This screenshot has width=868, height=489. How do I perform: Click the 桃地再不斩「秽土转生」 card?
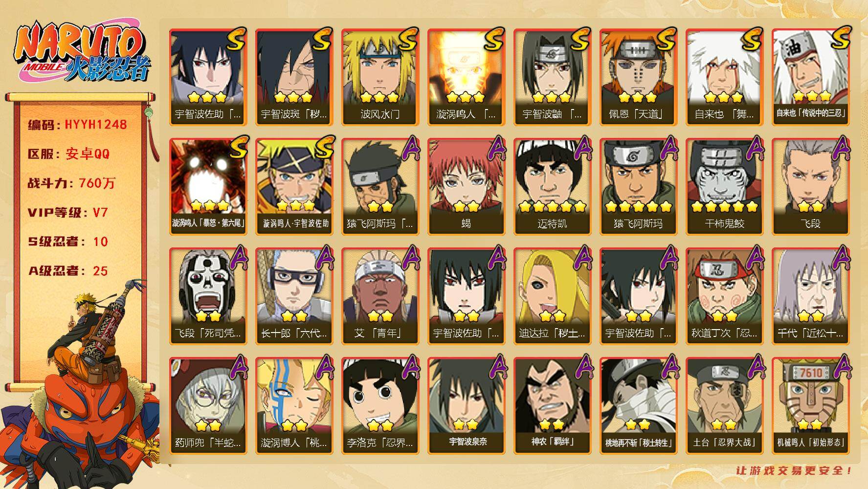click(x=638, y=405)
